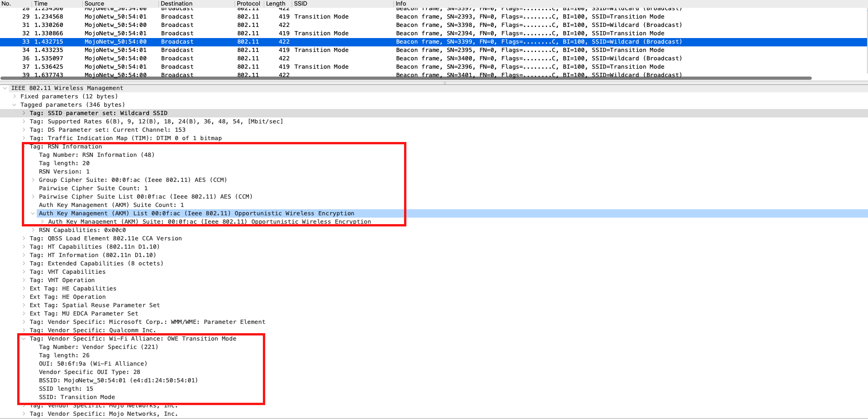This screenshot has height=419, width=868.
Task: Collapse the Auth Key Management AKM List
Action: pos(33,213)
